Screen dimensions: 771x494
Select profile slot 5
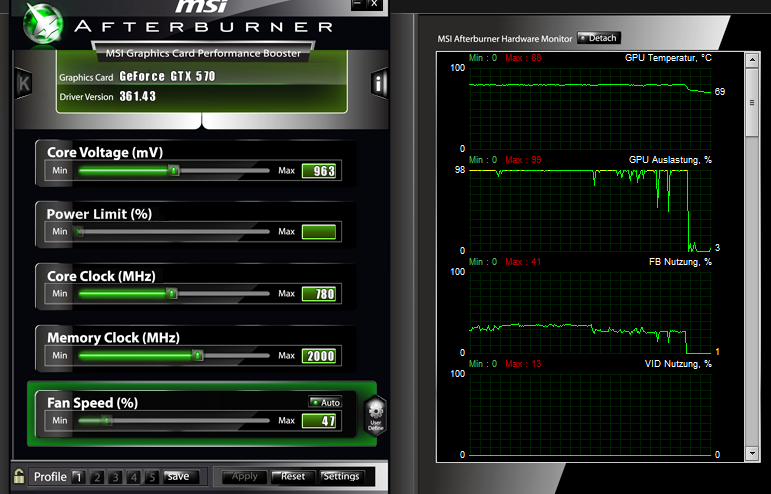[152, 477]
